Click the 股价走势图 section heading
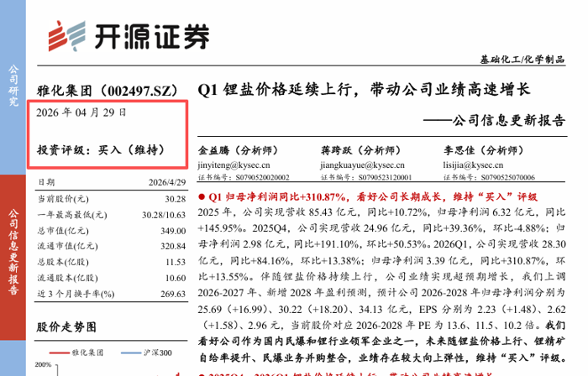 [66, 327]
